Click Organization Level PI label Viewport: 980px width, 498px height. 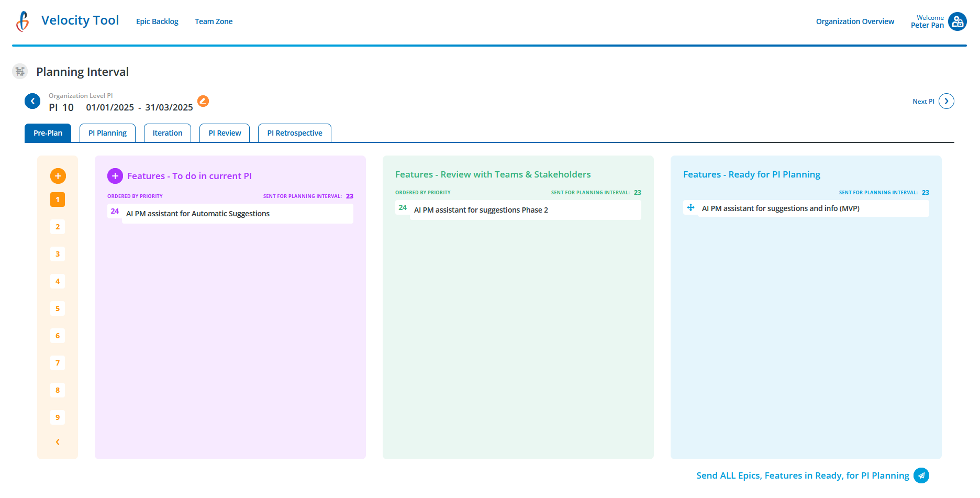(x=81, y=96)
